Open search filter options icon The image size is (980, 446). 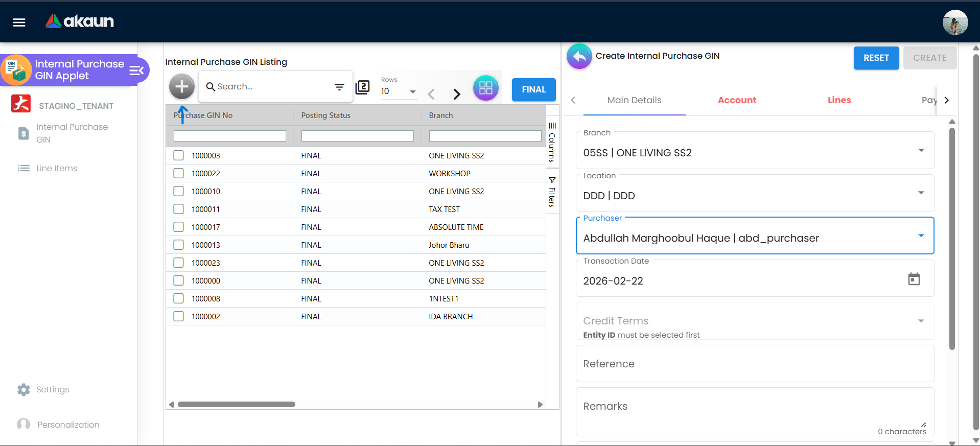click(x=339, y=87)
